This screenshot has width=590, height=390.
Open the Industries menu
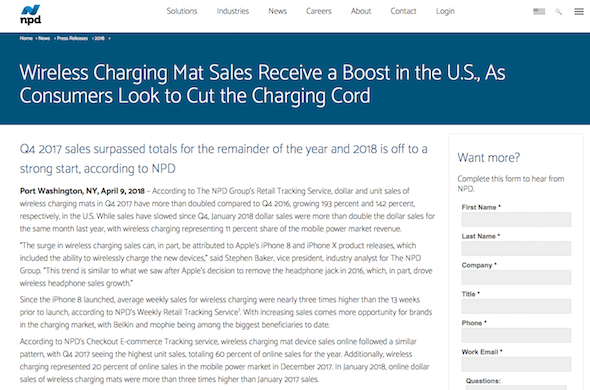[233, 11]
